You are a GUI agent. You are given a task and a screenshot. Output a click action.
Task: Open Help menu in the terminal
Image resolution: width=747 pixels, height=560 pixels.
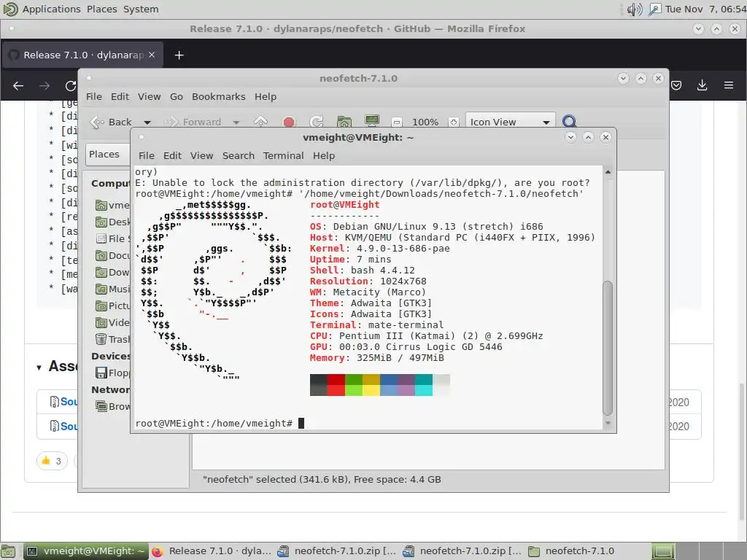pyautogui.click(x=324, y=156)
